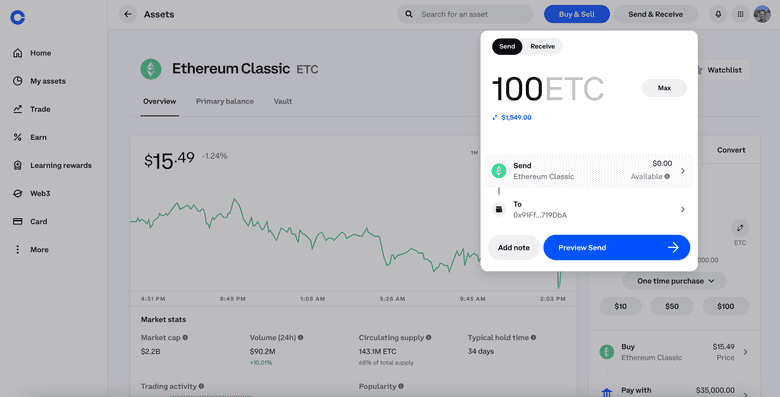Click the Preview Send button
Viewport: 780px width, 397px height.
(x=616, y=247)
